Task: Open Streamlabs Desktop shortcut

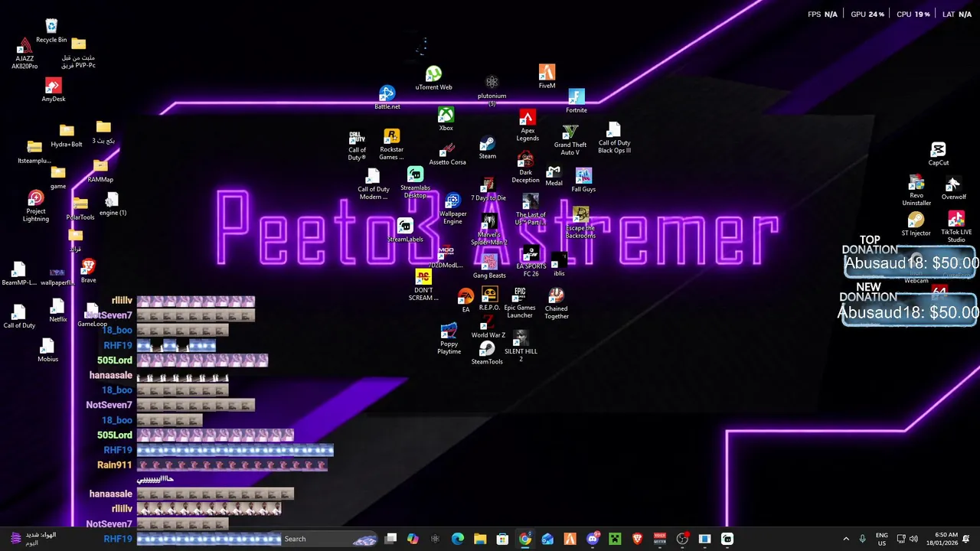Action: point(415,183)
